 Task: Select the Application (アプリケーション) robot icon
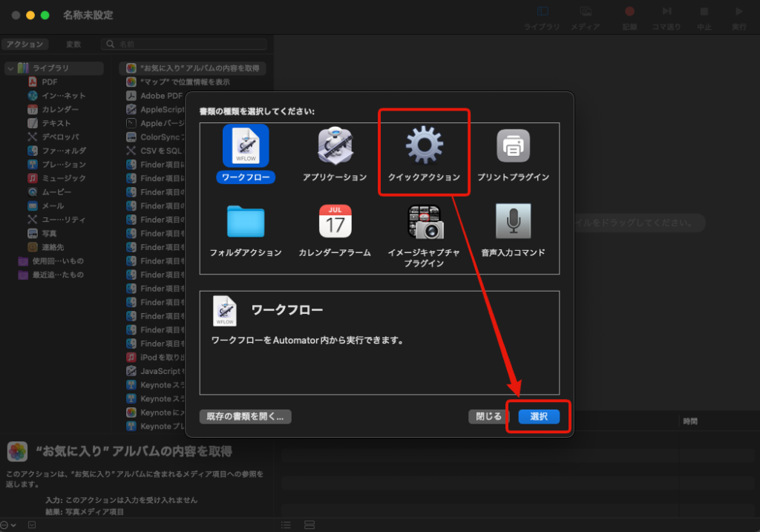tap(334, 146)
